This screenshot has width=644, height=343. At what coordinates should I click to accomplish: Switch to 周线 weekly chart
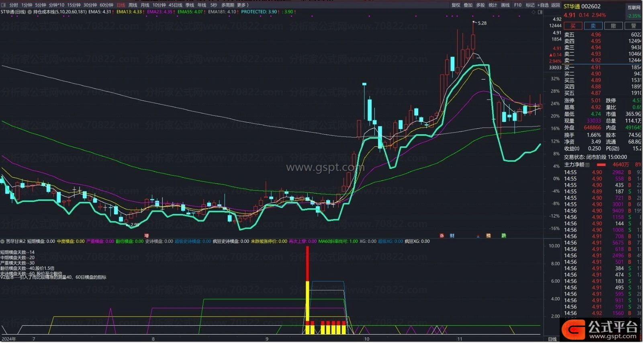click(133, 5)
